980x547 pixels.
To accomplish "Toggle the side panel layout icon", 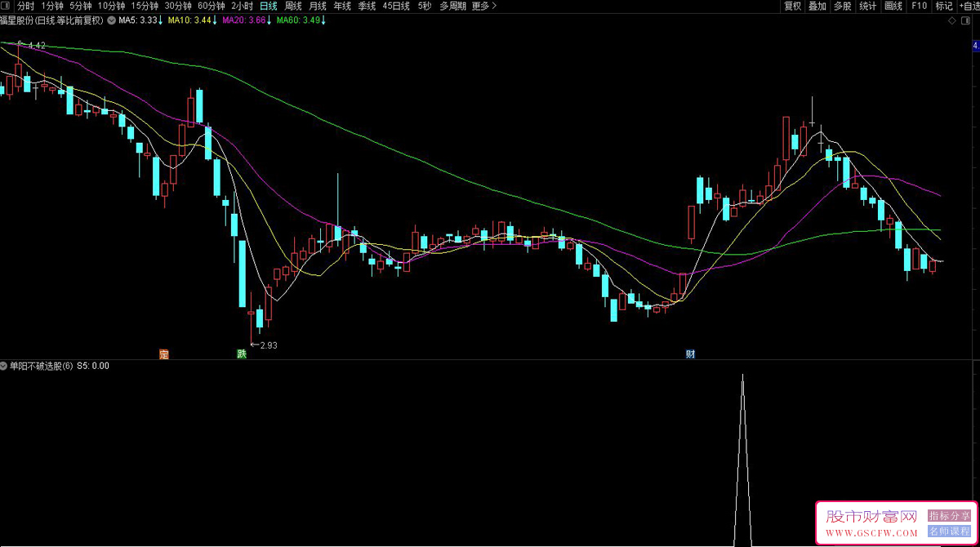I will 964,20.
